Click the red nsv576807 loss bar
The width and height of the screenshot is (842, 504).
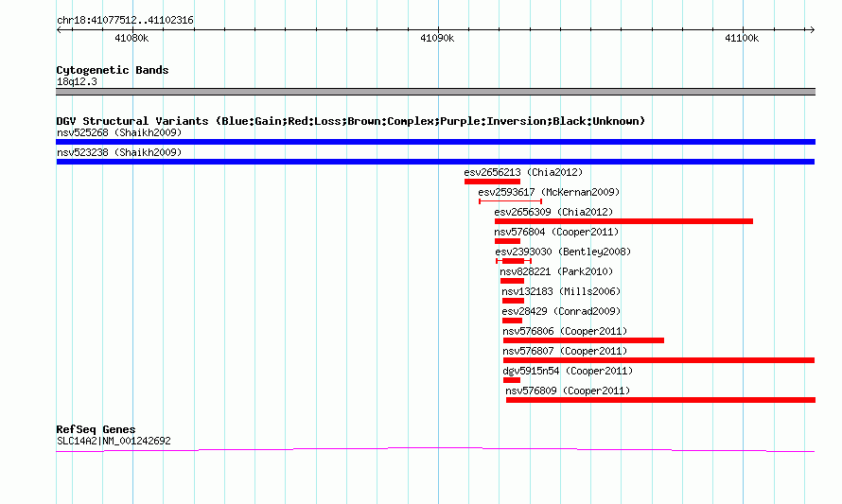(658, 360)
